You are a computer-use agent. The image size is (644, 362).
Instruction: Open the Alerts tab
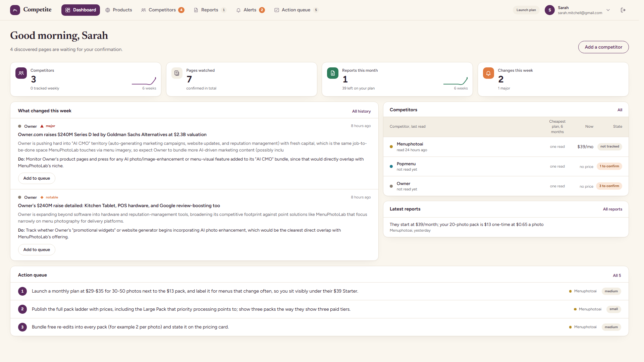(x=250, y=10)
